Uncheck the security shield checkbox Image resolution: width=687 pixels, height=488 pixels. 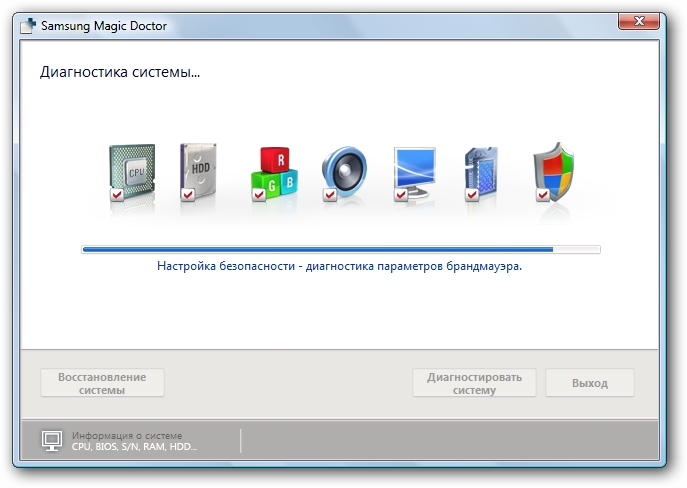(x=542, y=194)
